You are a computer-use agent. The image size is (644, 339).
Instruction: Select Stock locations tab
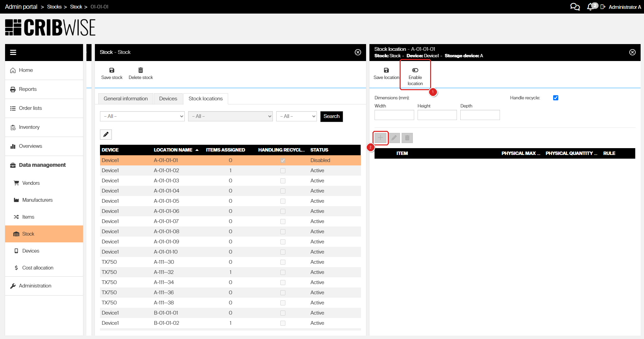[206, 99]
